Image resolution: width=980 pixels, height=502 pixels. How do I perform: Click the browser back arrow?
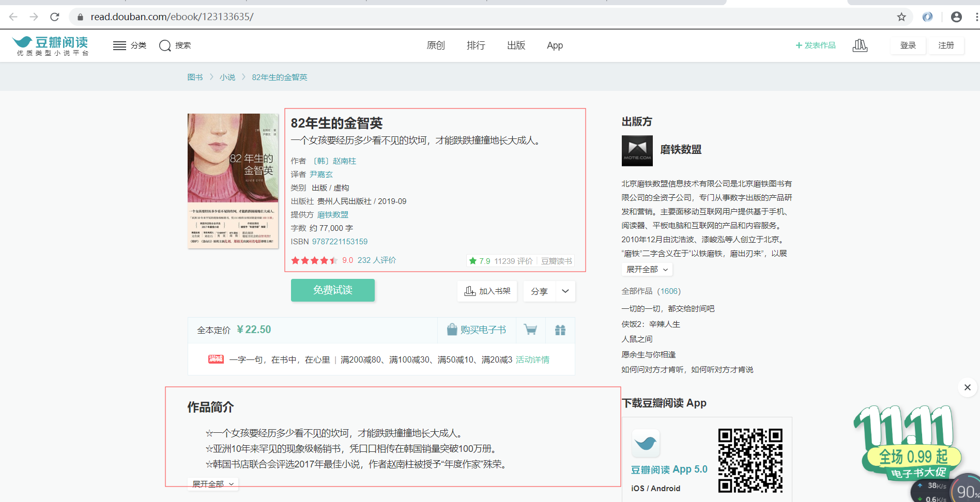point(12,16)
